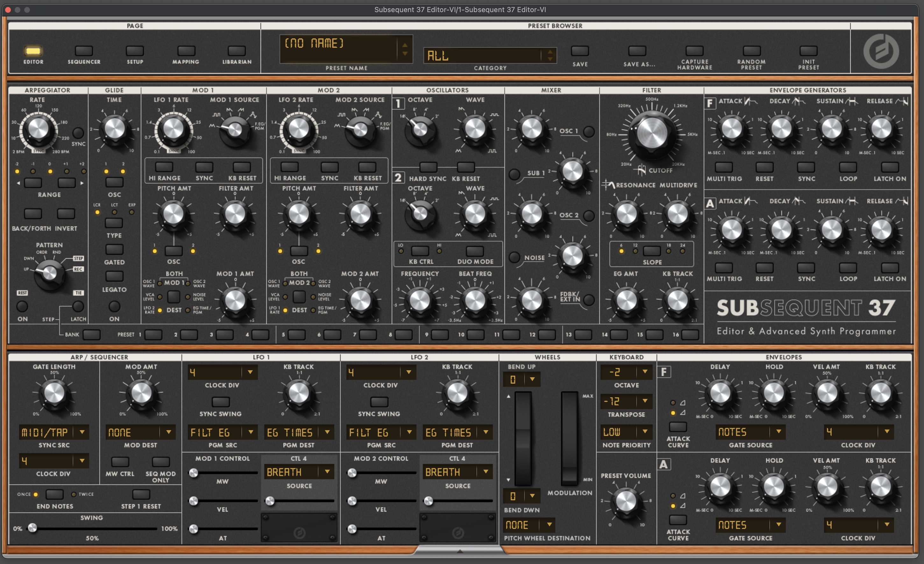Open the LFO 1 Clock Div dropdown
The image size is (924, 564).
tap(222, 372)
